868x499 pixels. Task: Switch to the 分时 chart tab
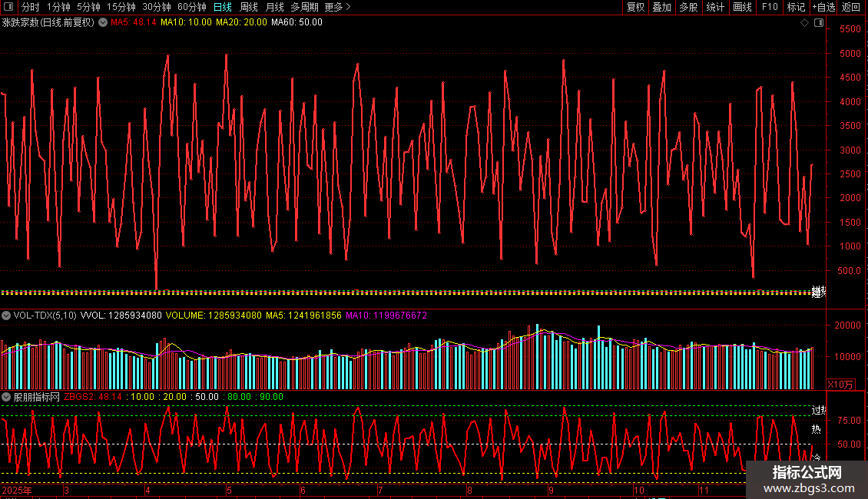(x=30, y=7)
